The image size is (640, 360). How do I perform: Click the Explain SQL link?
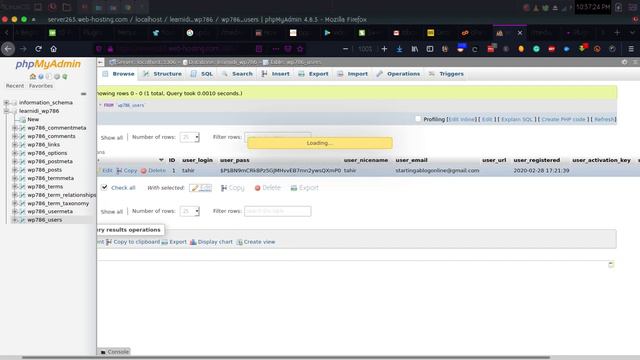click(x=517, y=119)
